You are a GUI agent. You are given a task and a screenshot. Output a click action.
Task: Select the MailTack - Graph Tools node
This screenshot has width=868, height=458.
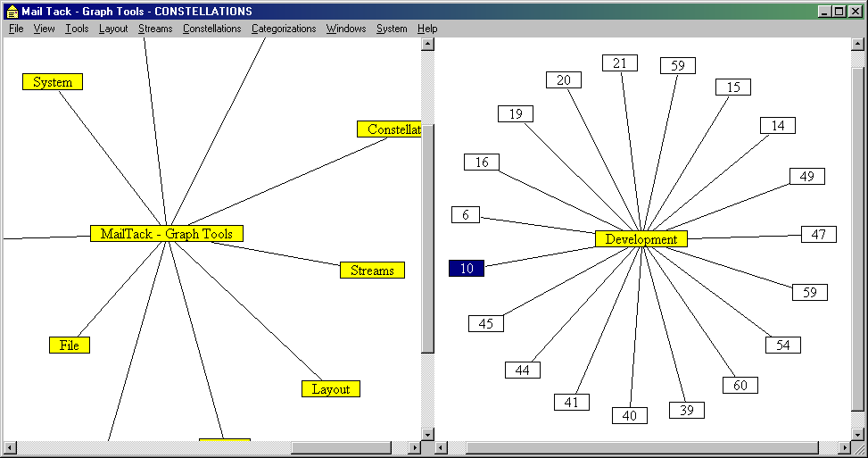tap(166, 234)
